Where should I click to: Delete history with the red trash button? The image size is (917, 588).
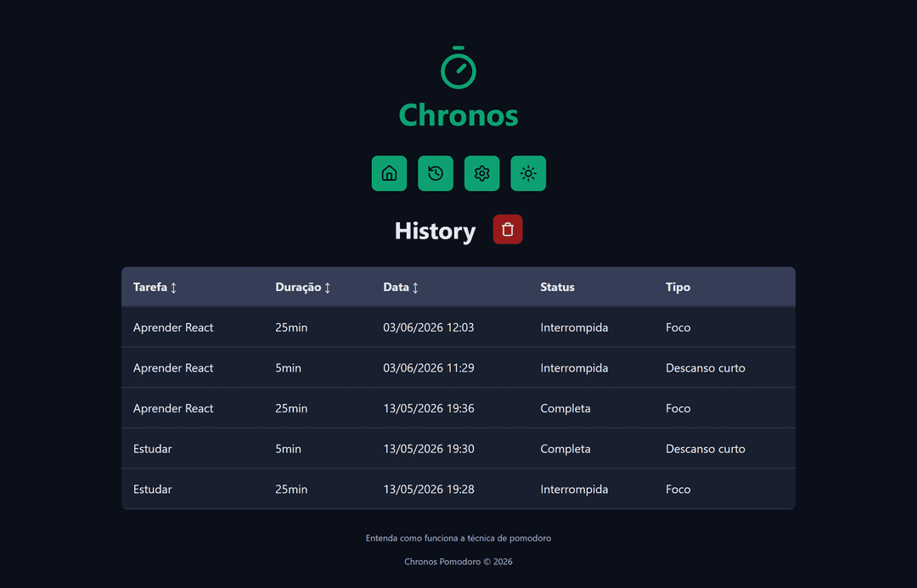coord(508,229)
